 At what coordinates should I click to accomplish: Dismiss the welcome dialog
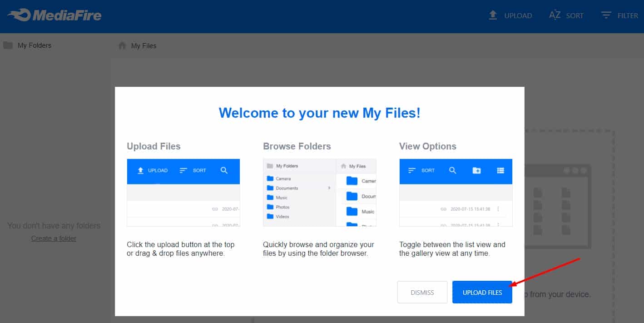tap(422, 292)
